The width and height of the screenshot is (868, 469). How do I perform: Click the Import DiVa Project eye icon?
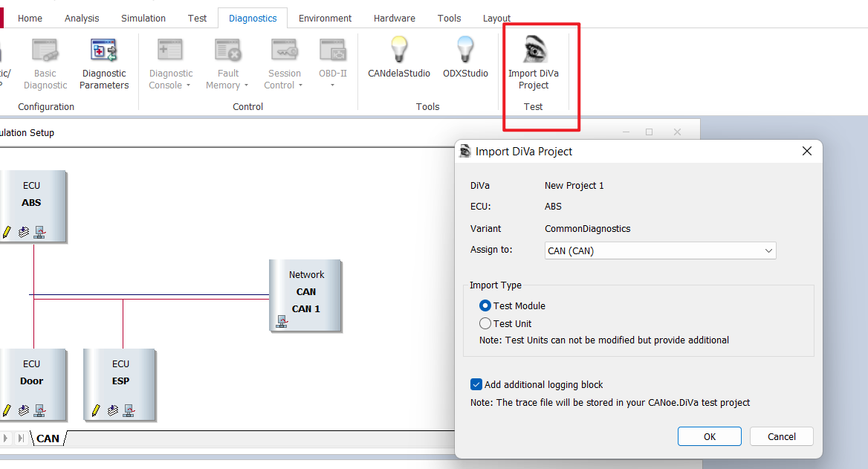(x=534, y=50)
